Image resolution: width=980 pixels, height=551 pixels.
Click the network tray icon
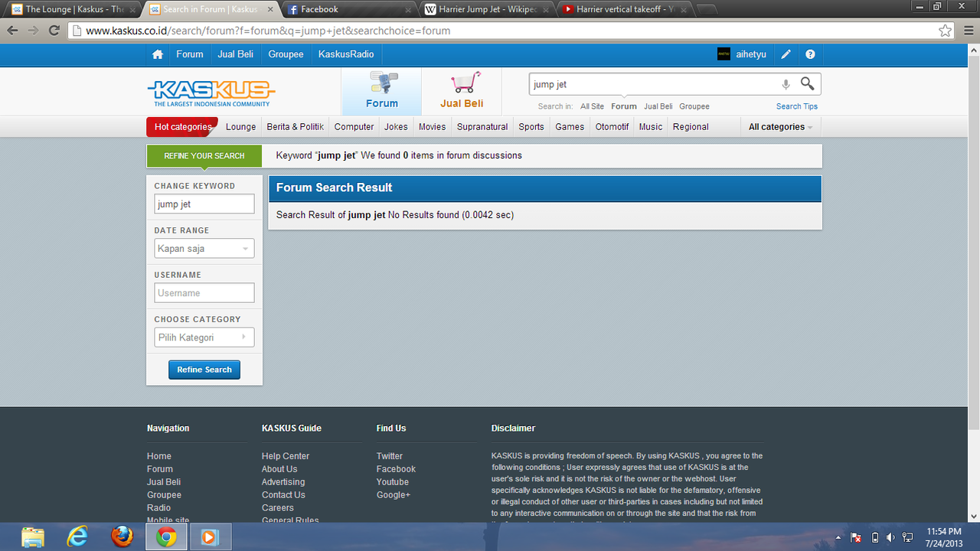coord(908,538)
